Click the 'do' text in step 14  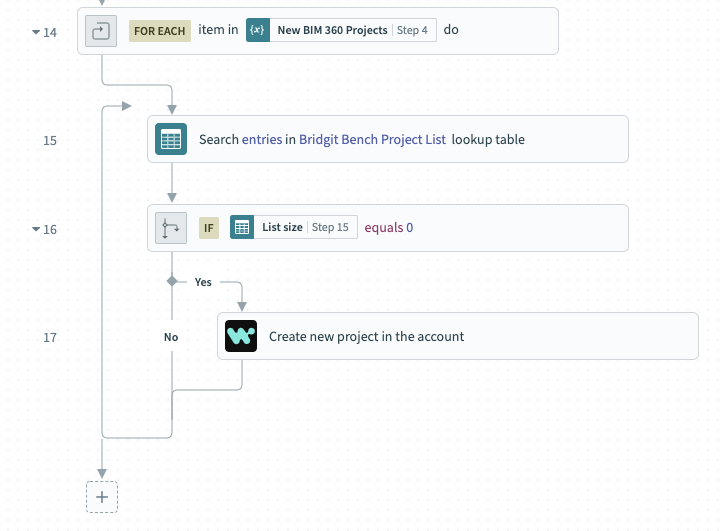451,30
